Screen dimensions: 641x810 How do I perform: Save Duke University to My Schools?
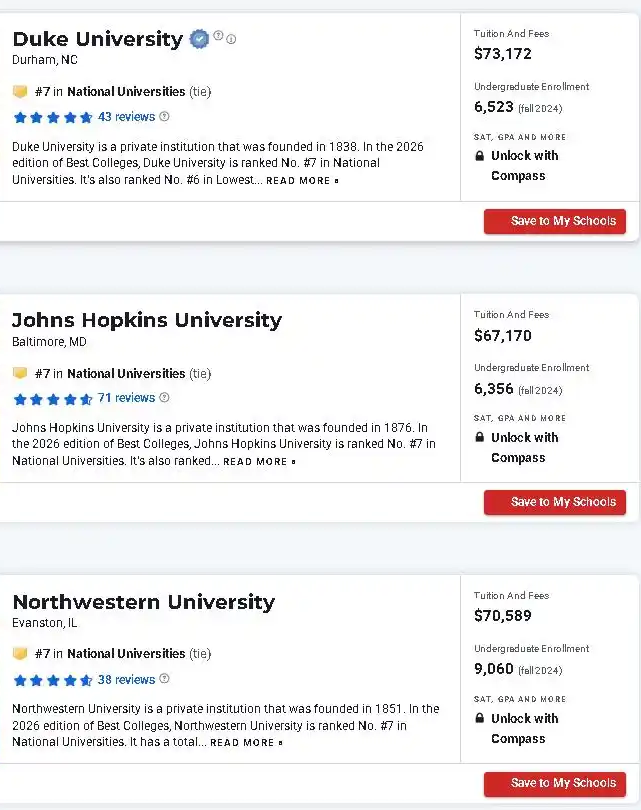click(555, 221)
